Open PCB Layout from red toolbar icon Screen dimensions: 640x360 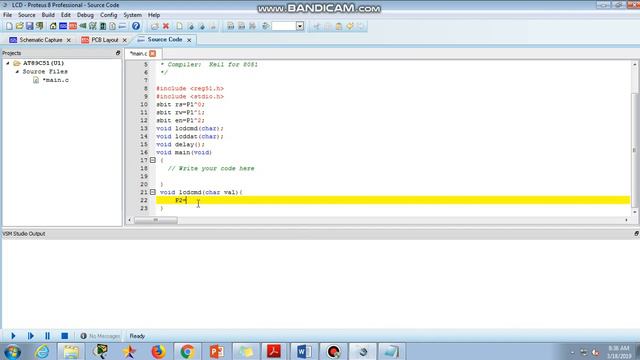(73, 26)
